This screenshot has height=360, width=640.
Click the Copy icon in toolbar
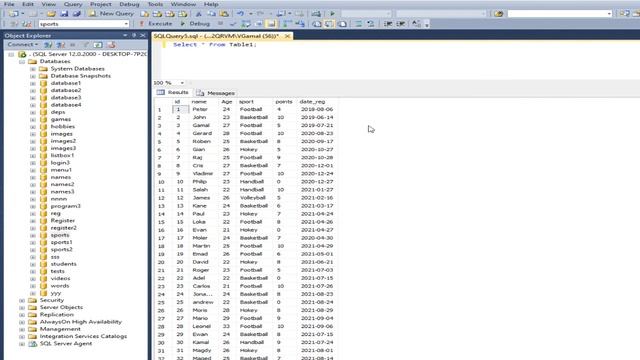pyautogui.click(x=211, y=13)
